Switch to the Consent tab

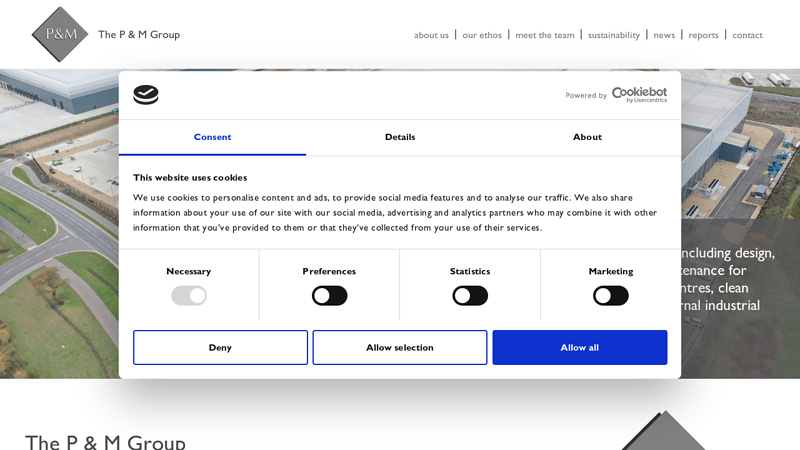click(x=212, y=137)
